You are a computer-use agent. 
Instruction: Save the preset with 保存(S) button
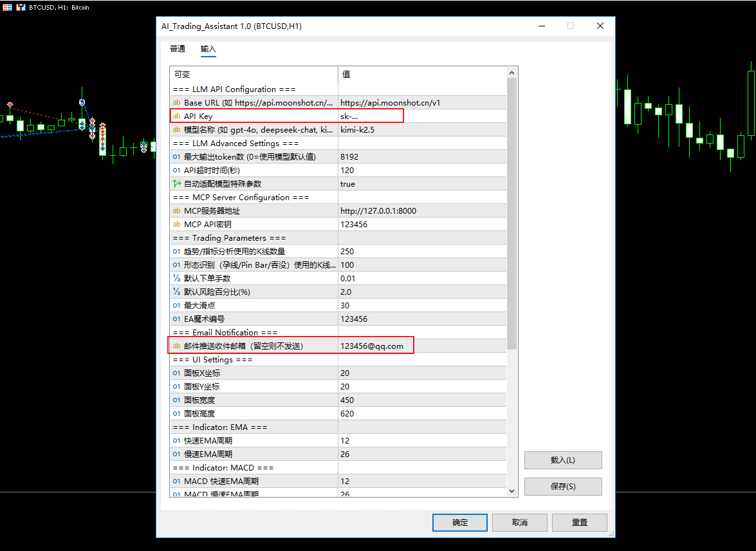[x=563, y=487]
